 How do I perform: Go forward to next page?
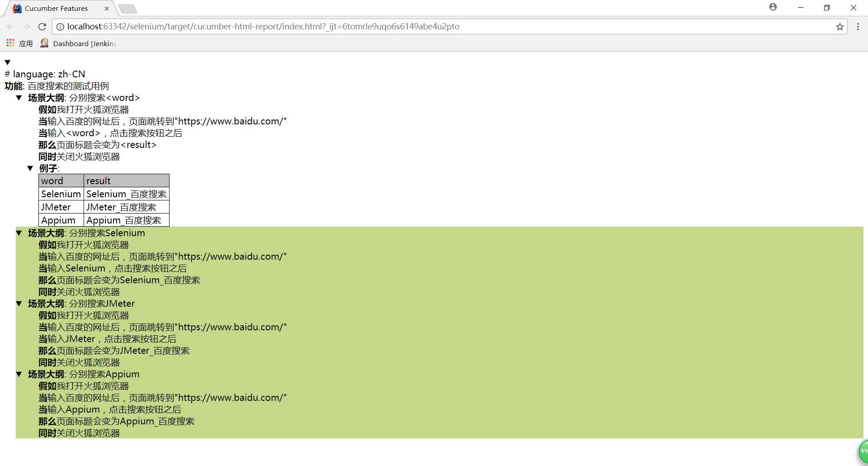pyautogui.click(x=26, y=27)
